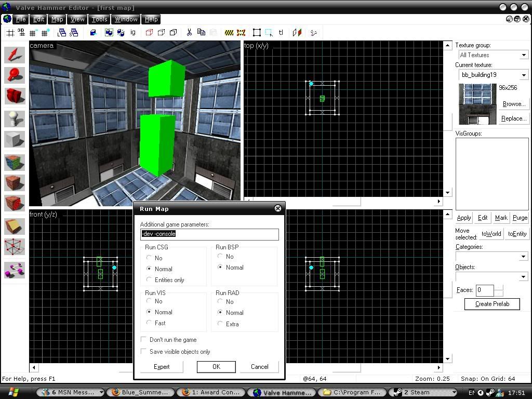Toggle the 2D grid toolbar icon
The image size is (532, 399).
pos(10,33)
